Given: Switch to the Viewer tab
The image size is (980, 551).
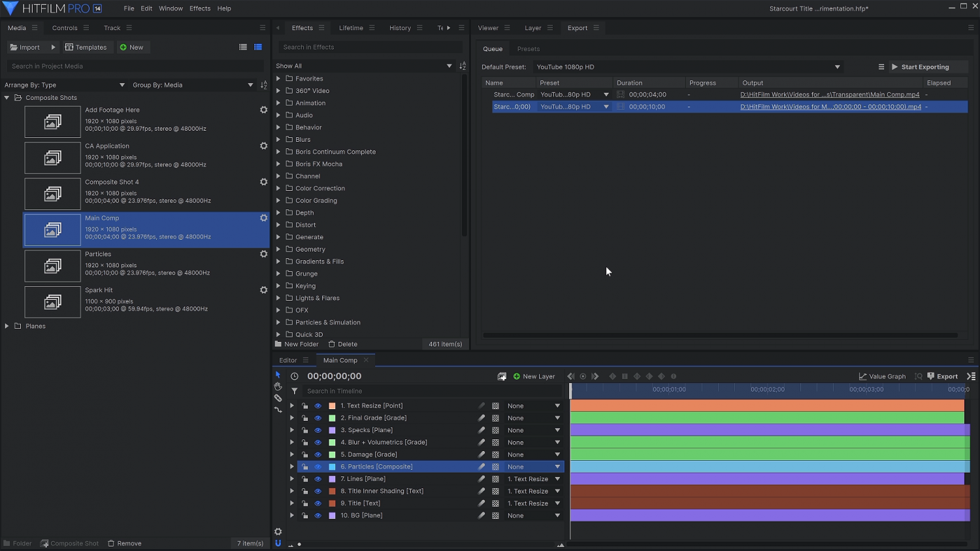Looking at the screenshot, I should [x=488, y=28].
